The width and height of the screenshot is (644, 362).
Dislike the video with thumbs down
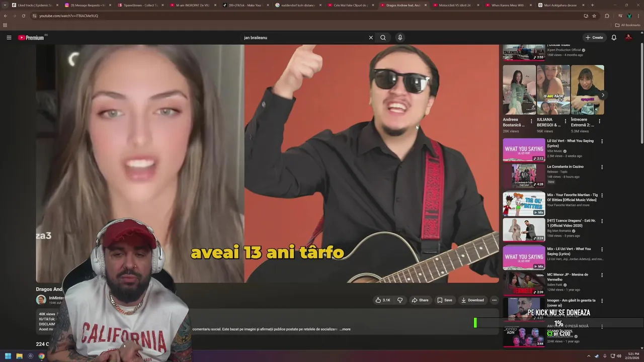pyautogui.click(x=400, y=300)
